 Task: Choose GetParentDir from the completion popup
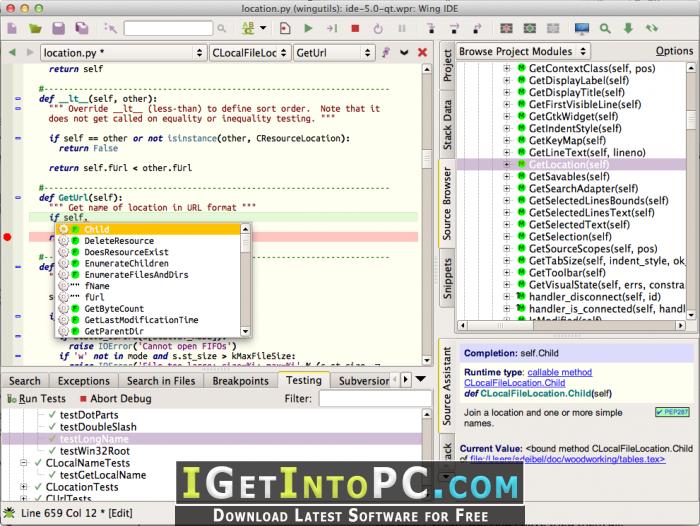point(148,331)
